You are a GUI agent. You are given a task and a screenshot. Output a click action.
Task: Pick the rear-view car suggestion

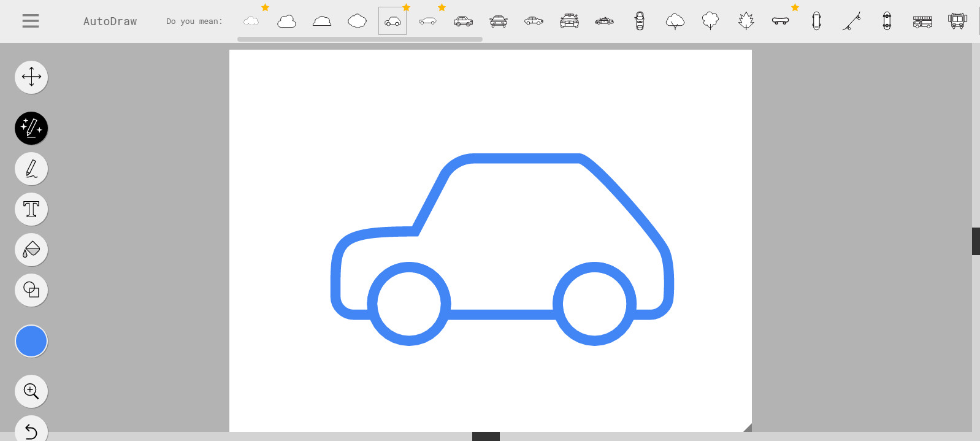(x=499, y=21)
